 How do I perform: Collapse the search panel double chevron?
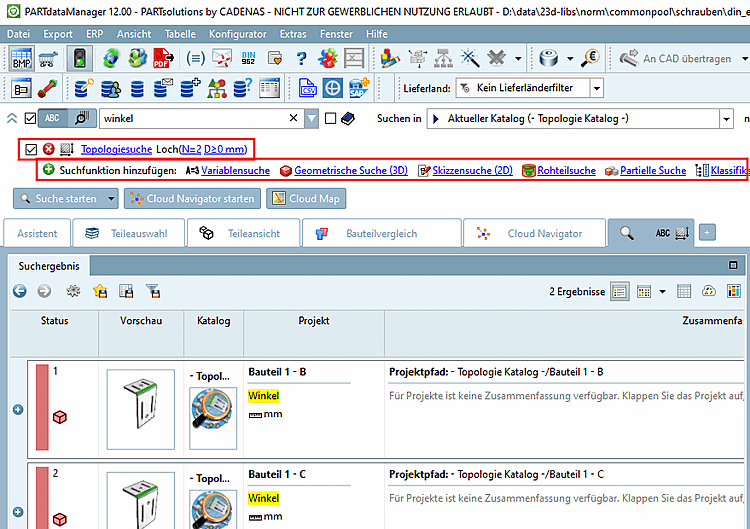pos(12,118)
